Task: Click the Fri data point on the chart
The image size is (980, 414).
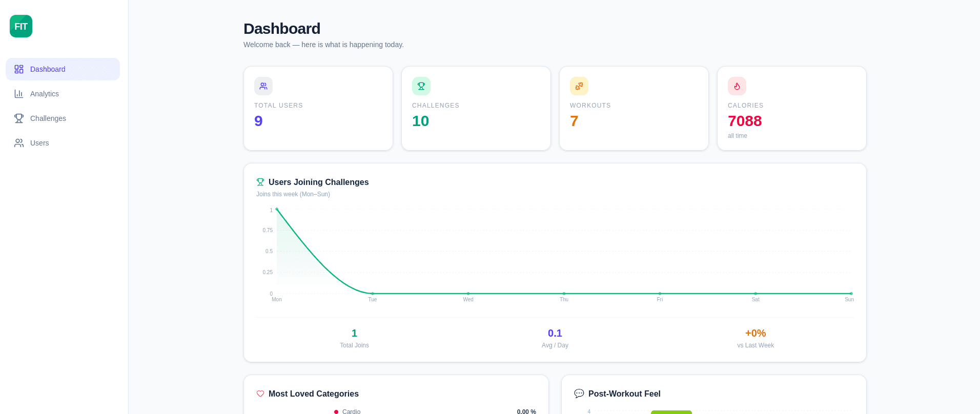Action: [x=660, y=294]
